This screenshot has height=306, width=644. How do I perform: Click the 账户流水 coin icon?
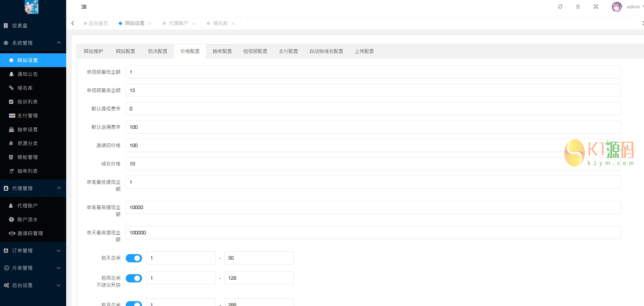(x=11, y=219)
